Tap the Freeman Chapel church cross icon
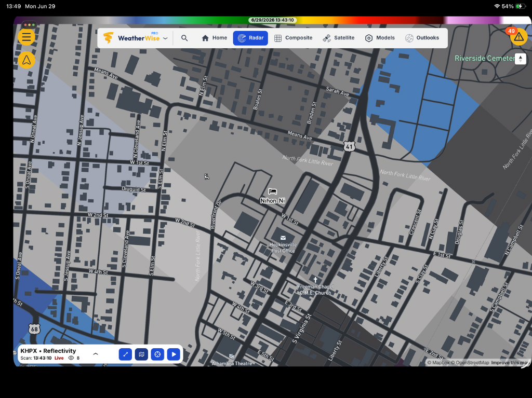 (x=315, y=280)
